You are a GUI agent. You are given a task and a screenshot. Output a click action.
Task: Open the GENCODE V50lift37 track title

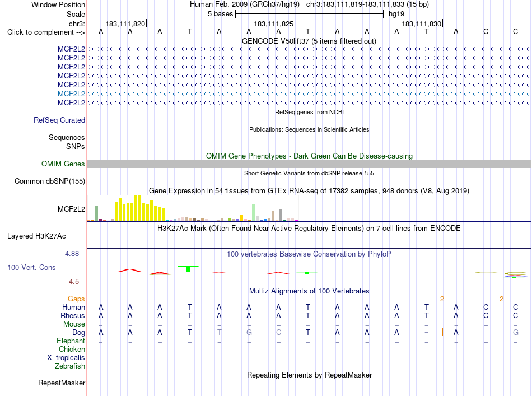[309, 41]
